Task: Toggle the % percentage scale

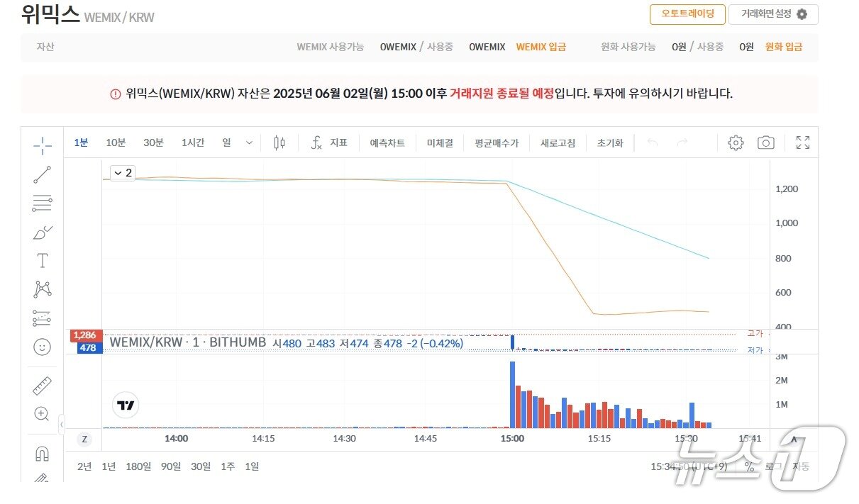Action: (748, 467)
